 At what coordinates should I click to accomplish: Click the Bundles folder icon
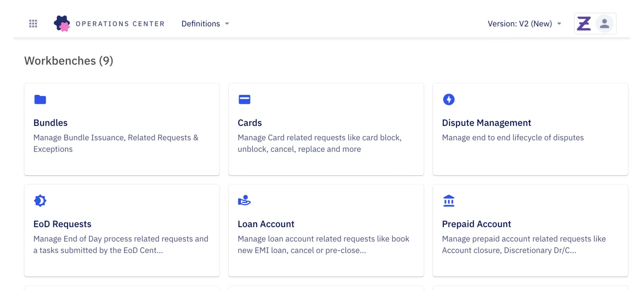(x=40, y=100)
